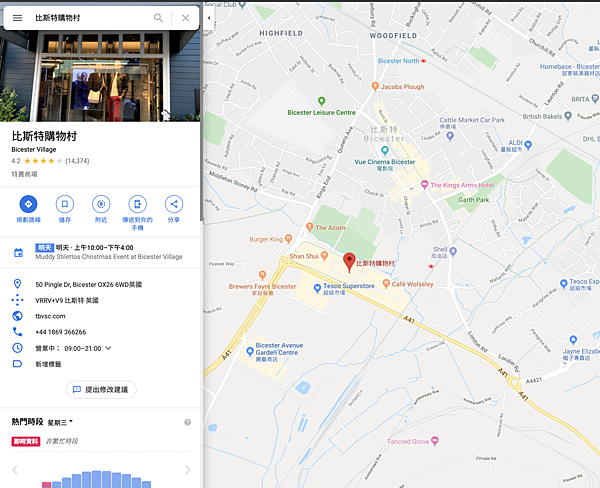Click The Kings Arms Hotel marker

pyautogui.click(x=424, y=185)
